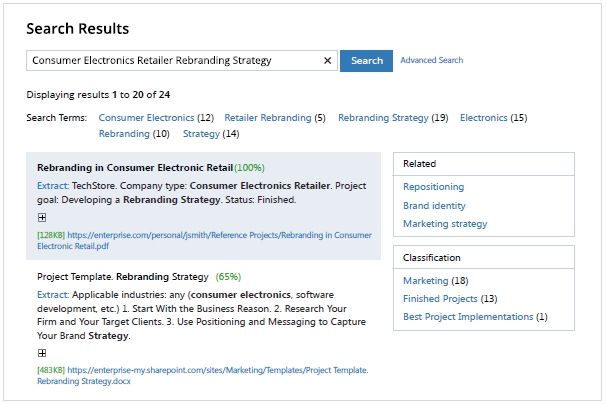Clear the search box with the X icon
Screen dimensions: 606x405
click(327, 61)
